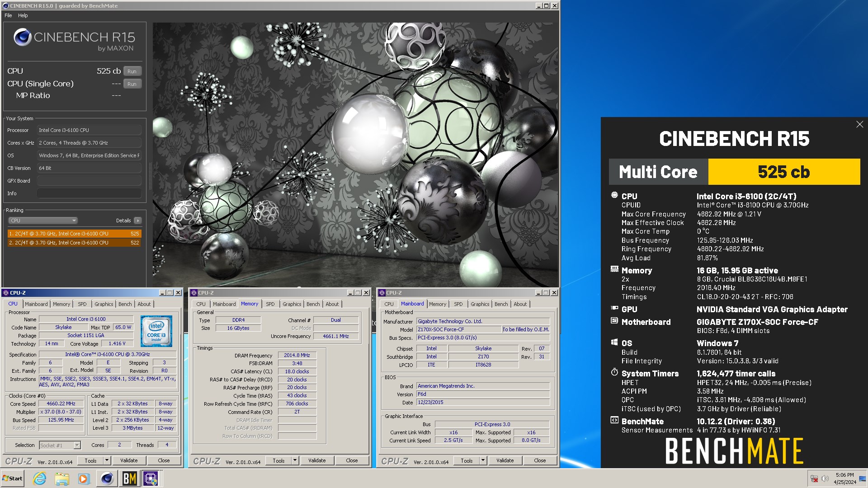The image size is (868, 488).
Task: Open BenchMate taskbar icon
Action: click(x=129, y=479)
